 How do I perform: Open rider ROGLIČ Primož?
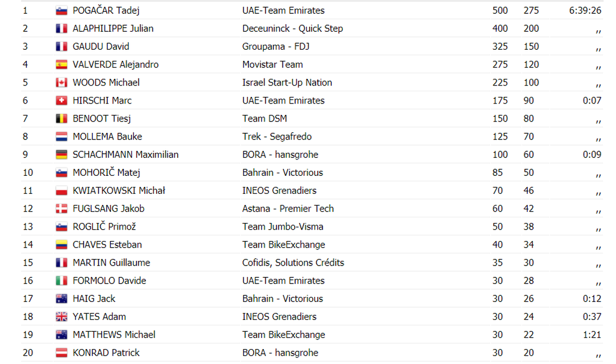click(104, 227)
